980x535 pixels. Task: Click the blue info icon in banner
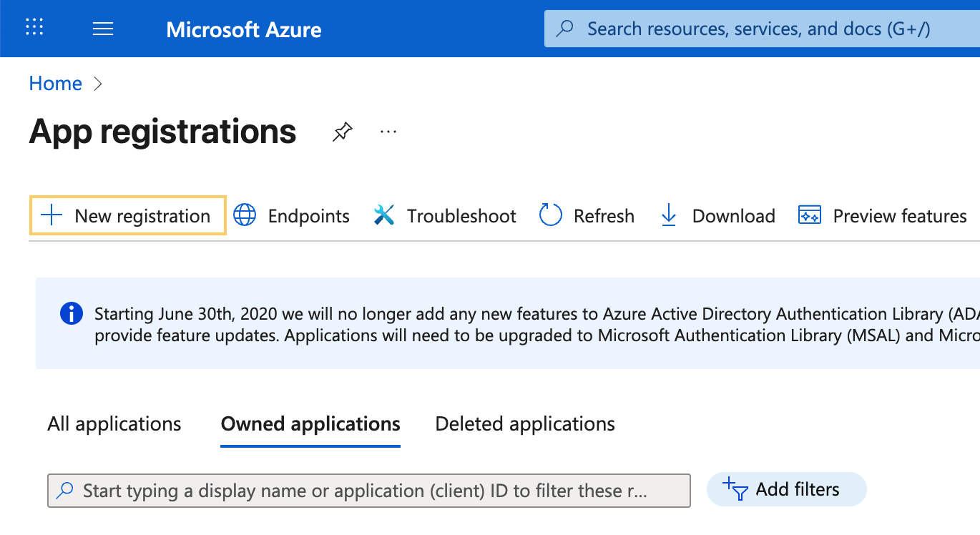point(72,313)
